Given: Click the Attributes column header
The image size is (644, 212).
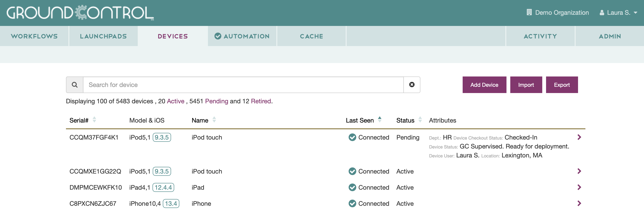Looking at the screenshot, I should pyautogui.click(x=443, y=120).
